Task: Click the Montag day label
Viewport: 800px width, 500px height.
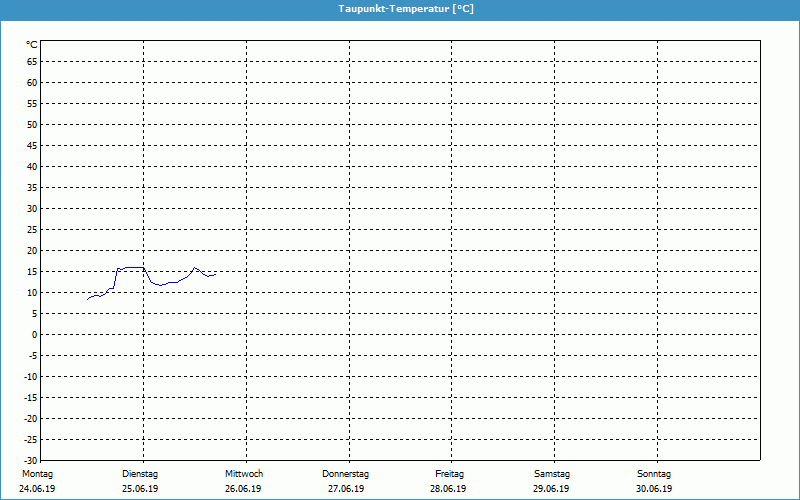Action: (37, 474)
